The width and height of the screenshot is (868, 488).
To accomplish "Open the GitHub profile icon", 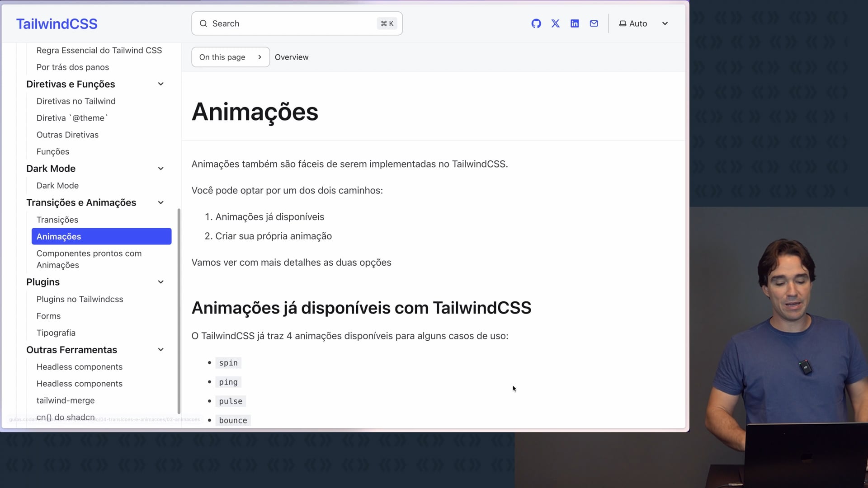I will pyautogui.click(x=536, y=23).
